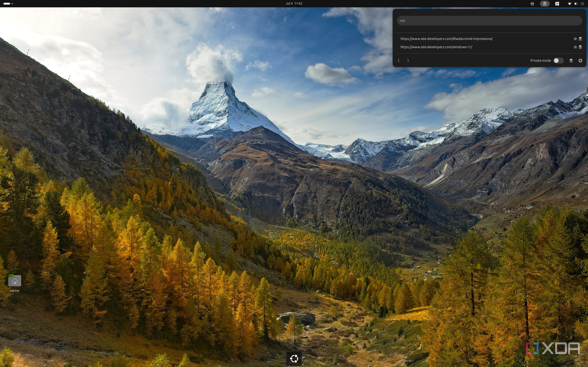Open Activities overview from workspace indicator
The height and width of the screenshot is (367, 588).
[x=8, y=4]
